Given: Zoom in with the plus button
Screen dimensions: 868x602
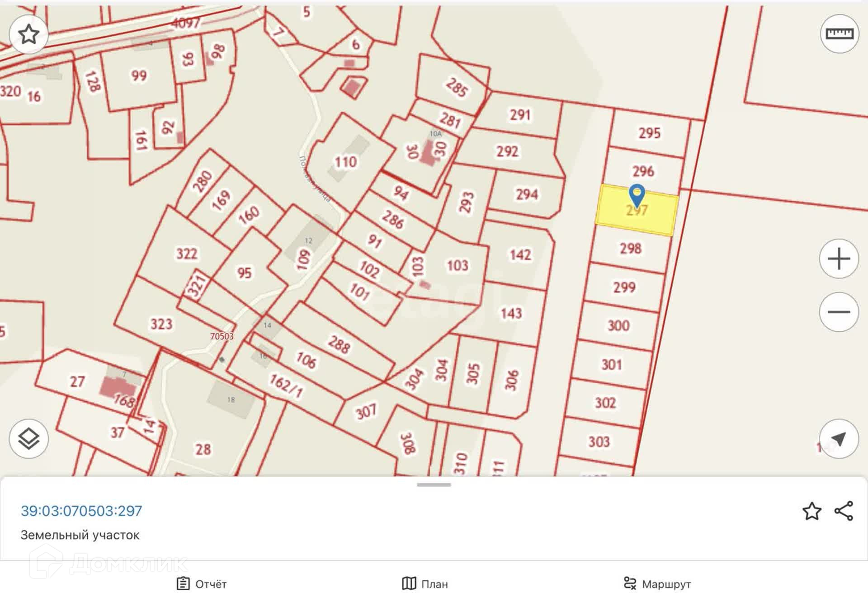Looking at the screenshot, I should 839,259.
